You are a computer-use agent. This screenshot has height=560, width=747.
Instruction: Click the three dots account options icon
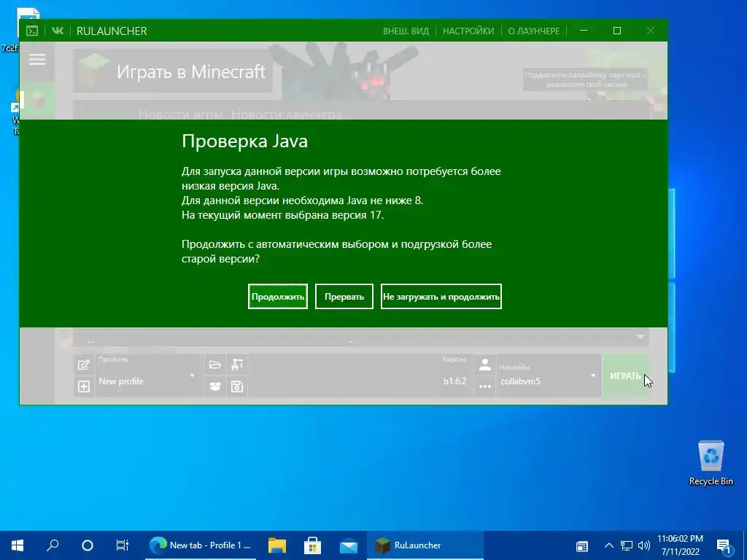pos(485,386)
